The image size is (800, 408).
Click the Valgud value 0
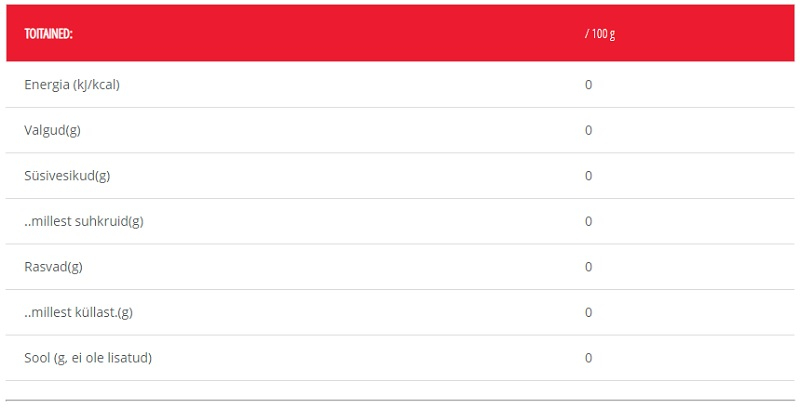[x=588, y=130]
